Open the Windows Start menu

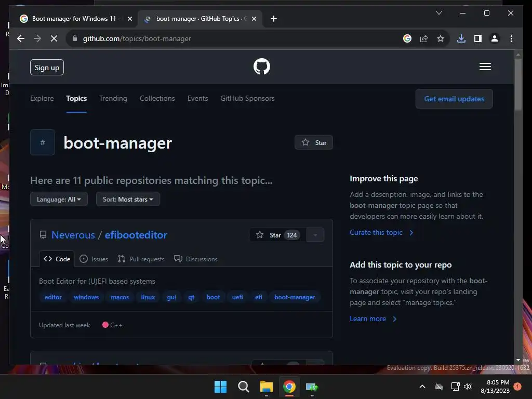pyautogui.click(x=220, y=387)
